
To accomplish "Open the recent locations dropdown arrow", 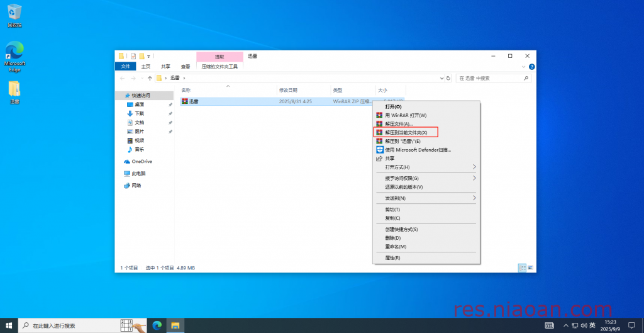I will click(x=142, y=78).
